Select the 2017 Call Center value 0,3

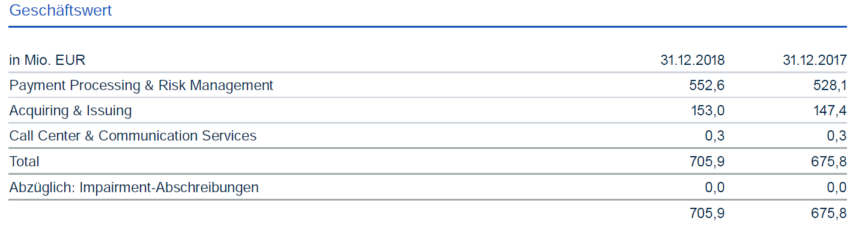[x=837, y=136]
